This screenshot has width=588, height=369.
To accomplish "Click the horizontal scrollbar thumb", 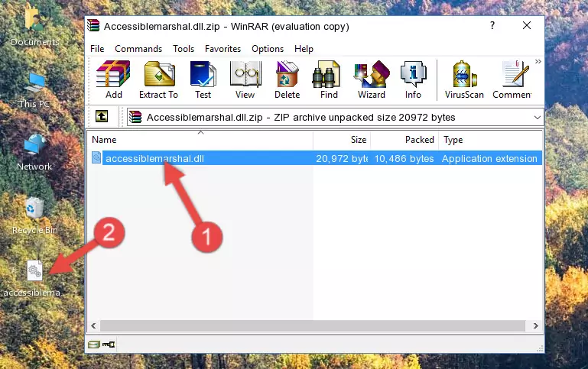I will 313,326.
